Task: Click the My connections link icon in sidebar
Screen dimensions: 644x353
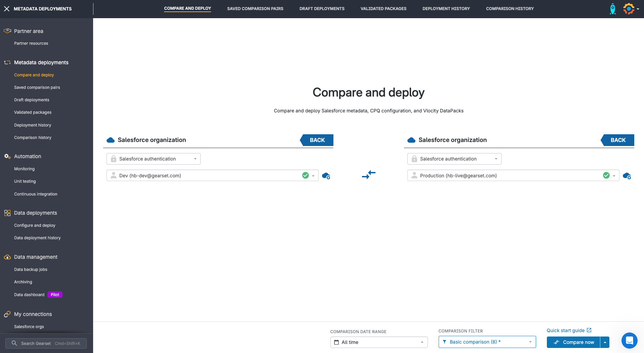Action: (7, 314)
